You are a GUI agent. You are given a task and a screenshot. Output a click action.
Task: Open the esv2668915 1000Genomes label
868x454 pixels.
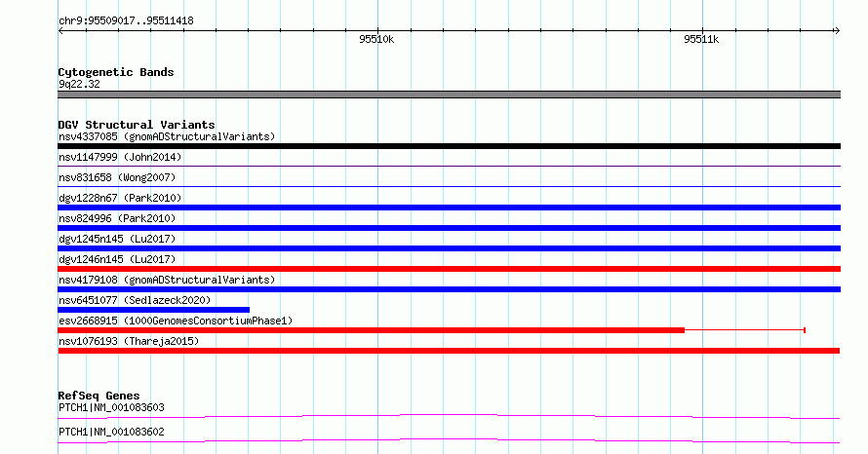tap(176, 321)
